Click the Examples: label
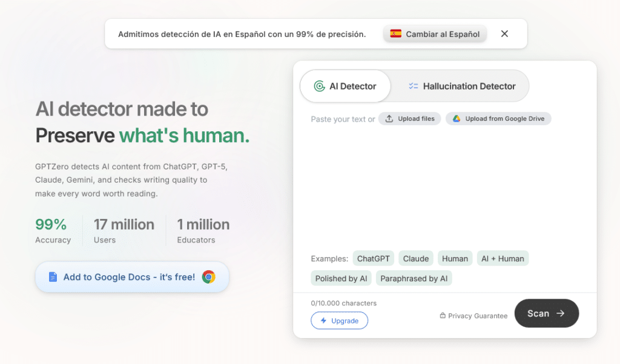Screen dimensions: 620x364 pyautogui.click(x=329, y=259)
